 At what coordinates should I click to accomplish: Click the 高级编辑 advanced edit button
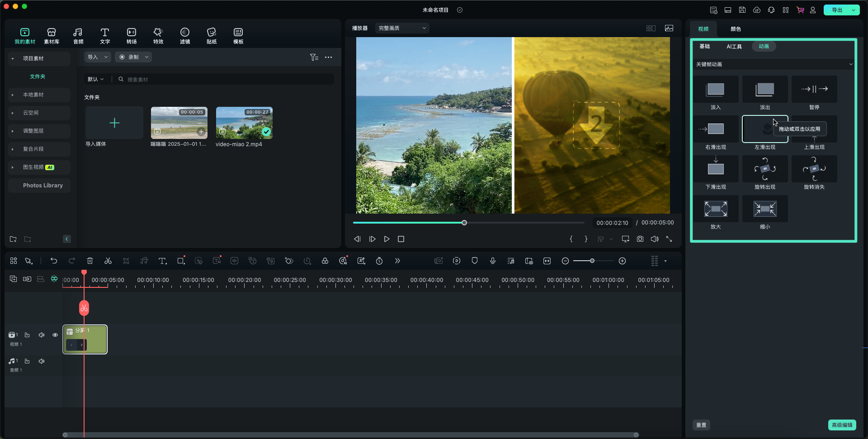pyautogui.click(x=842, y=425)
